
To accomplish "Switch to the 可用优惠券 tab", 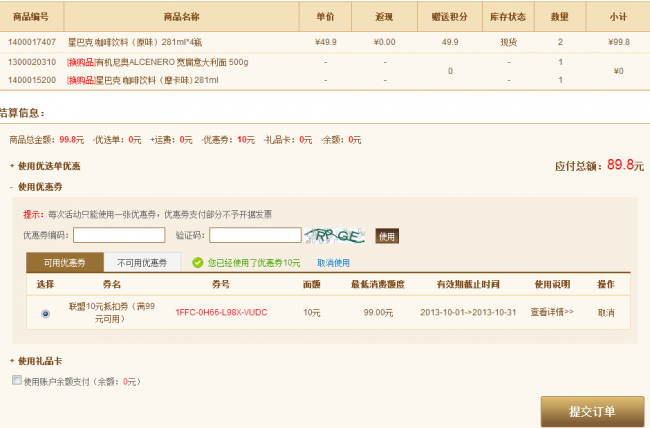I will 65,262.
